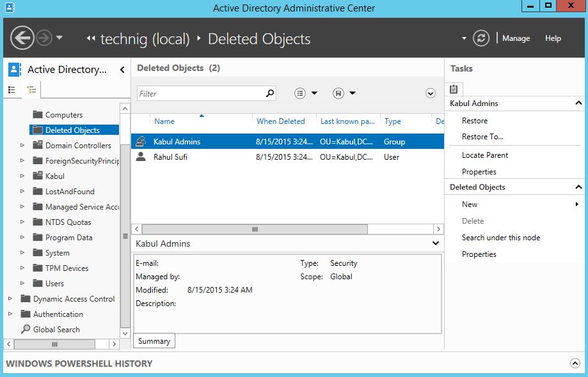Select System folder icon

(38, 252)
